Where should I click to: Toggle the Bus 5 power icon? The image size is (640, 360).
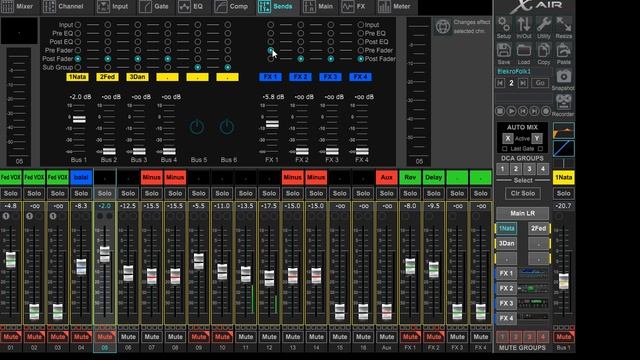(197, 127)
